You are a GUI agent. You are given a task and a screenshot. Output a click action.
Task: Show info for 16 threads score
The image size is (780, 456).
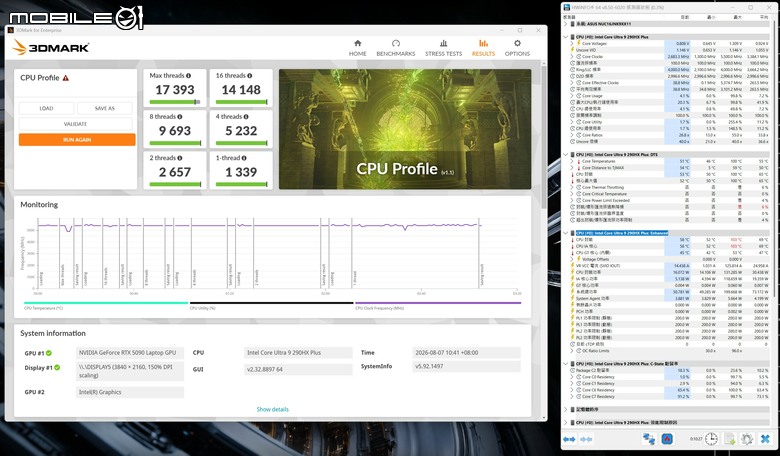pyautogui.click(x=250, y=76)
